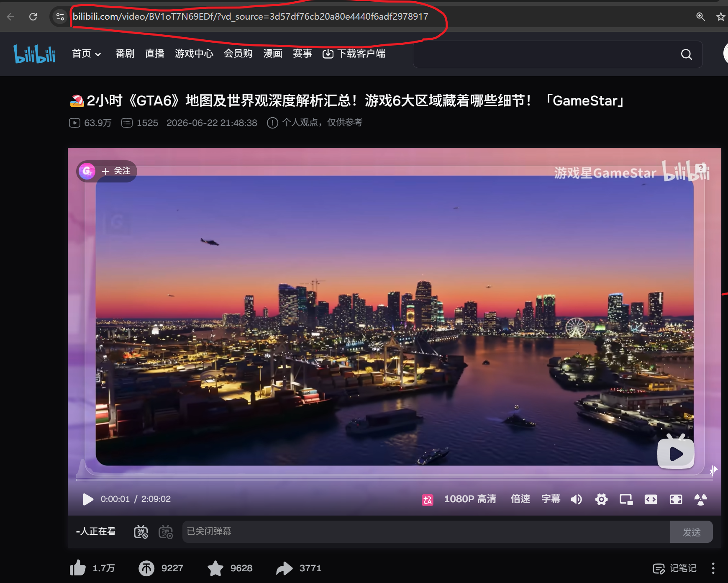Mute the video volume

[577, 499]
